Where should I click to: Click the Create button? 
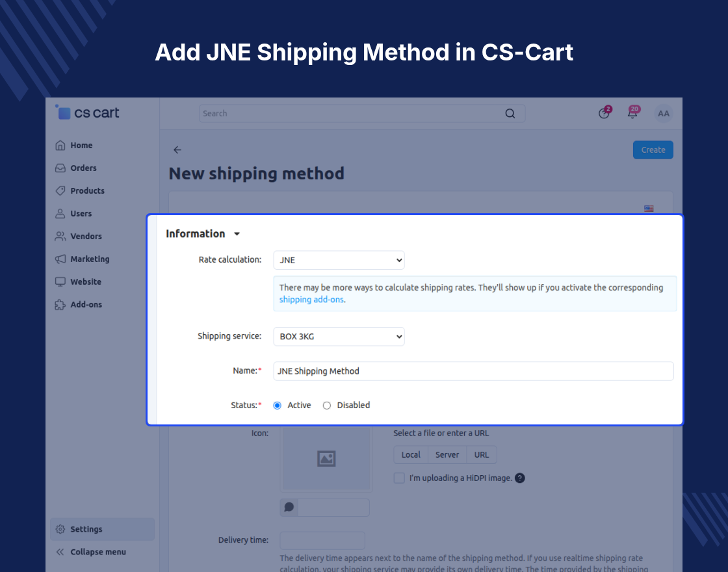click(x=653, y=150)
